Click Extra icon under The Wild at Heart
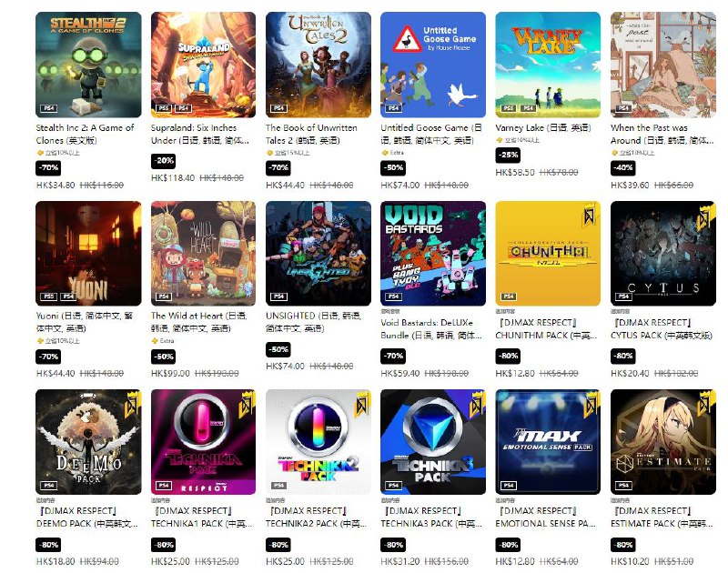This screenshot has height=573, width=728. (x=155, y=341)
